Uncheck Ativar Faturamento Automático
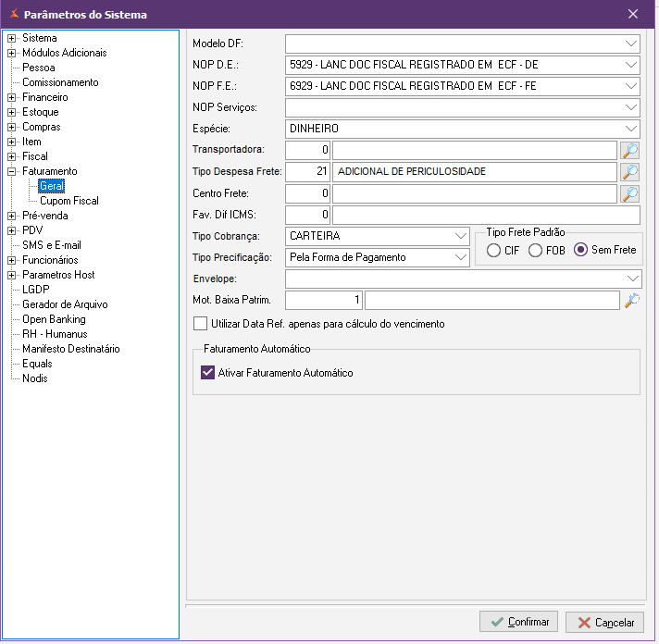The image size is (659, 644). pyautogui.click(x=207, y=372)
